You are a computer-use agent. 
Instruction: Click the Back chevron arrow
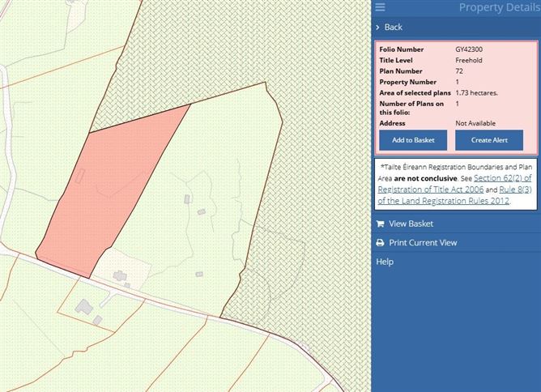378,28
